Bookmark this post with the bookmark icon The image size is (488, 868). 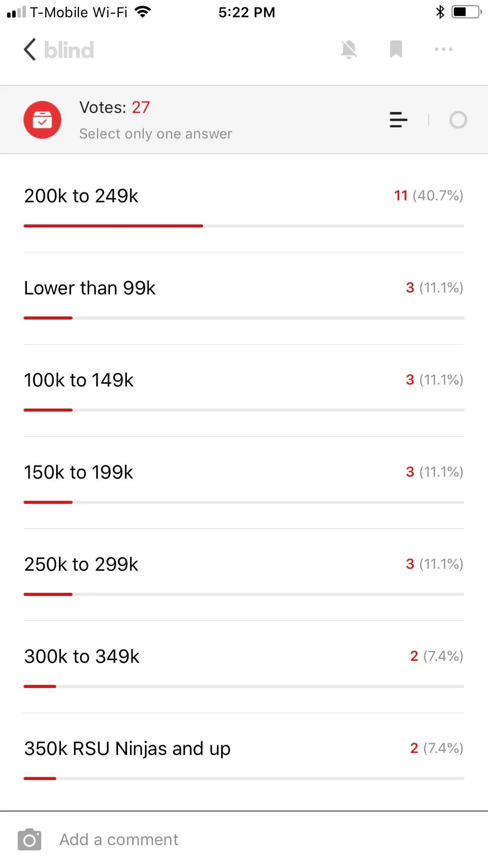point(396,50)
